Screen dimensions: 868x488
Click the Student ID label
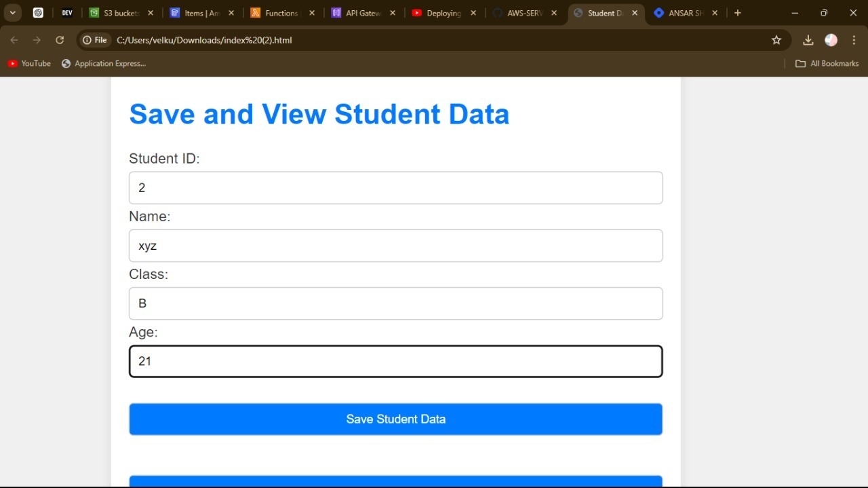165,159
